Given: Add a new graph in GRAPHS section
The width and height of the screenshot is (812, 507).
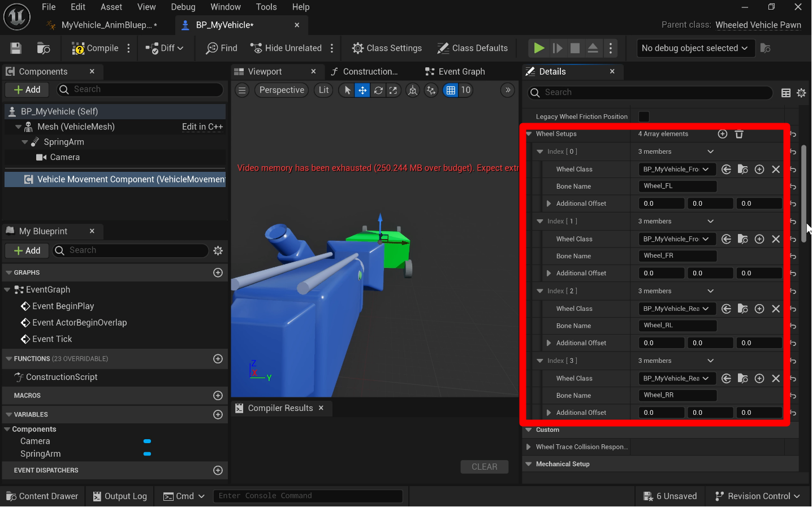Looking at the screenshot, I should pyautogui.click(x=218, y=272).
